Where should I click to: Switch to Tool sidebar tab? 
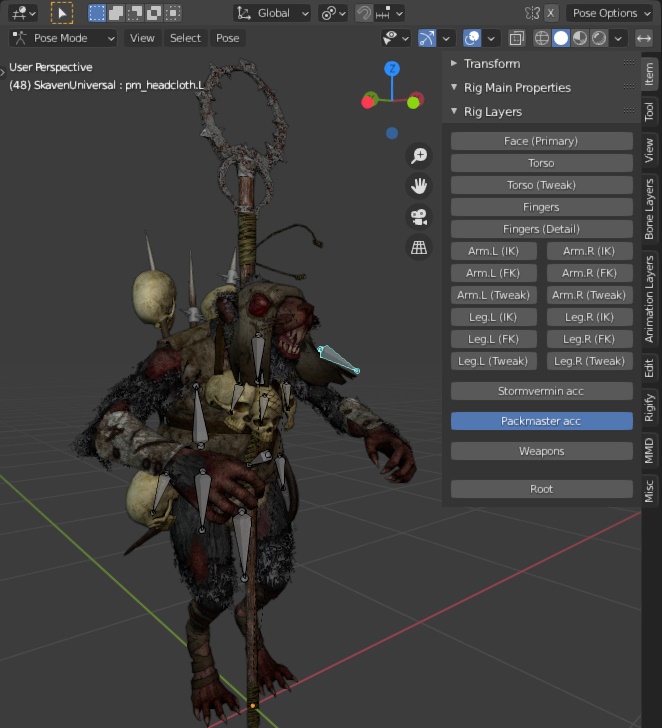(x=649, y=112)
